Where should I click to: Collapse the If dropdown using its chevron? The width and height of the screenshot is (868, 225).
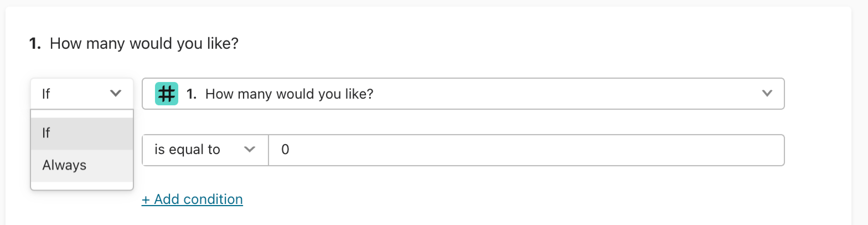[x=116, y=93]
